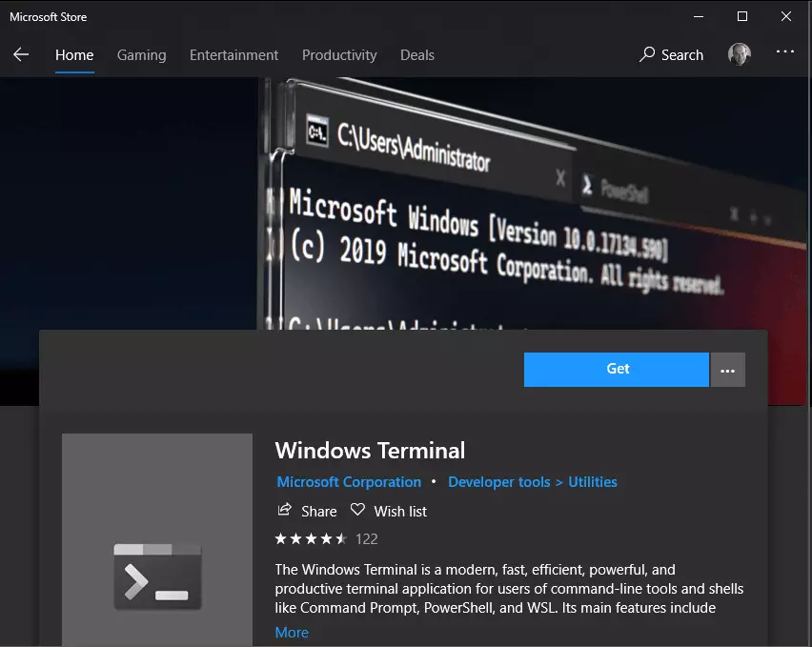Switch to the Gaming tab

pyautogui.click(x=141, y=54)
